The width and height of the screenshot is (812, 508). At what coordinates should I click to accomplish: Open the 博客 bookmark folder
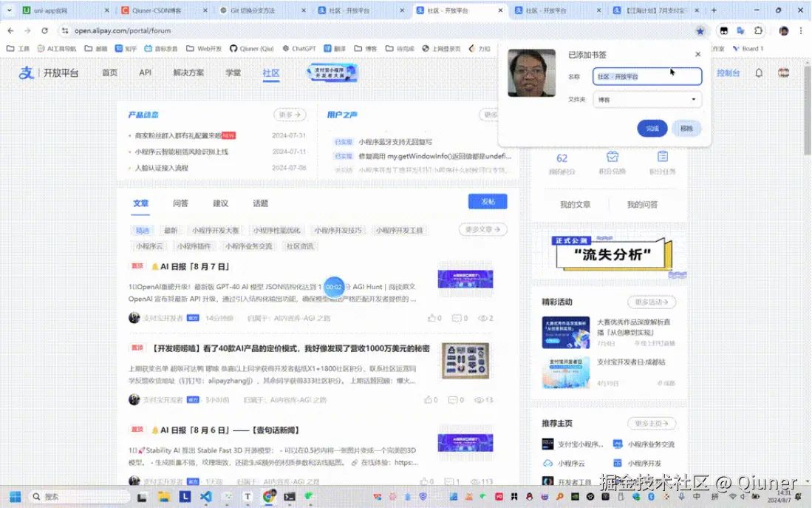point(366,49)
